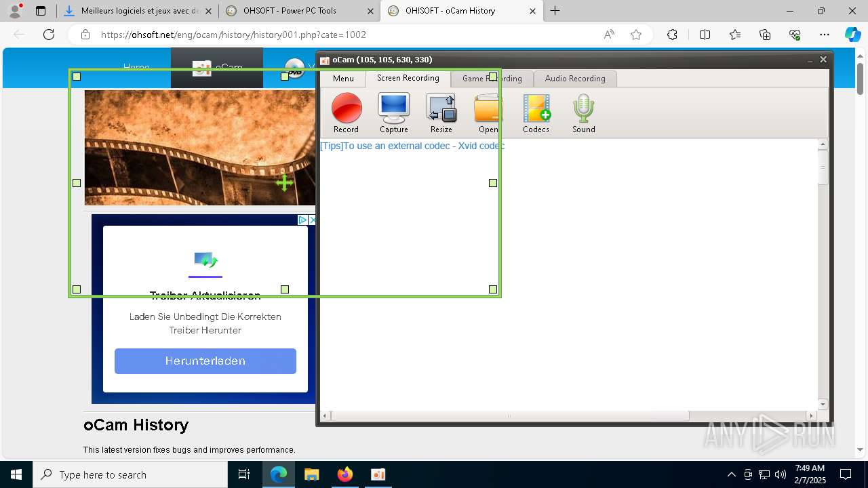The width and height of the screenshot is (868, 488).
Task: Open Firefox from the taskbar
Action: pyautogui.click(x=344, y=474)
